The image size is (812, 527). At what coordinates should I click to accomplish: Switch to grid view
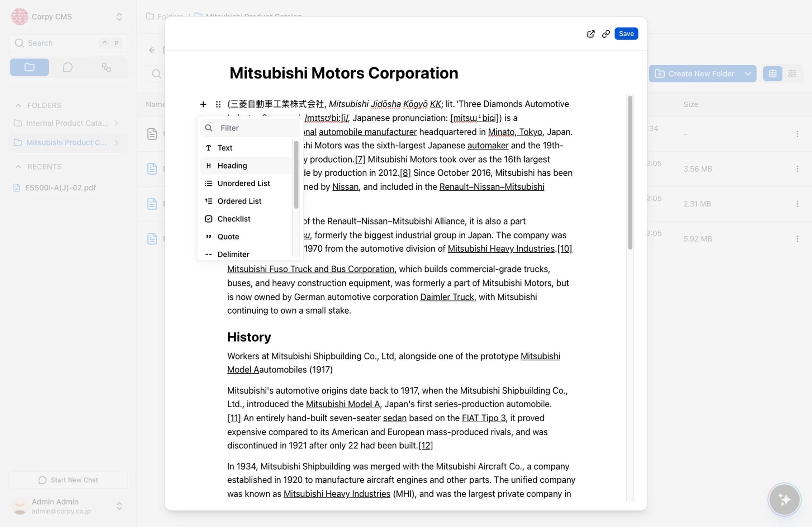(x=792, y=73)
